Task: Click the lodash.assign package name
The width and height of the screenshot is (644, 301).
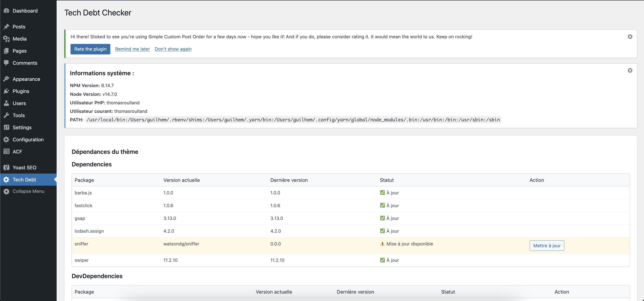Action: pos(89,231)
